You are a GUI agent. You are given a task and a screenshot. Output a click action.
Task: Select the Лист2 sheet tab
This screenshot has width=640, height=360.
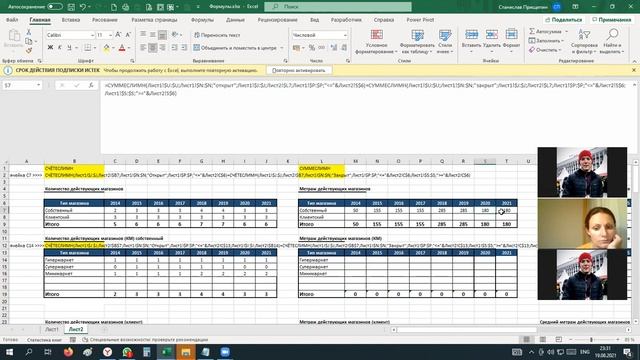76,329
